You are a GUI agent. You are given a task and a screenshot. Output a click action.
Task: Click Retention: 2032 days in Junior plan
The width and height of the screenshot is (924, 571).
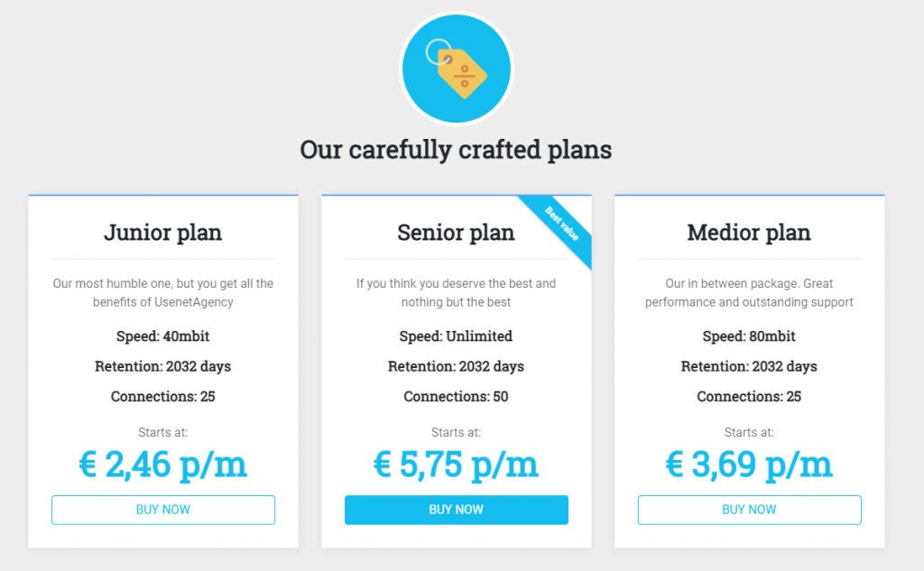tap(162, 366)
